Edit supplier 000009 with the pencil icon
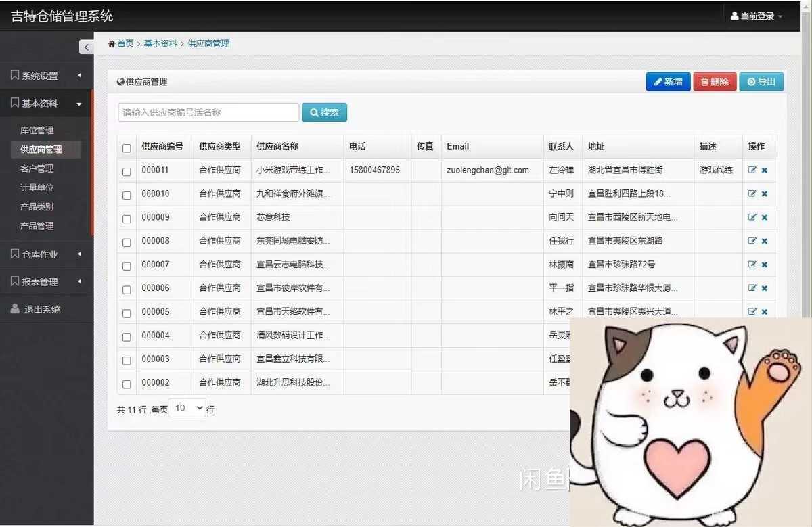The image size is (812, 527). pyautogui.click(x=752, y=217)
